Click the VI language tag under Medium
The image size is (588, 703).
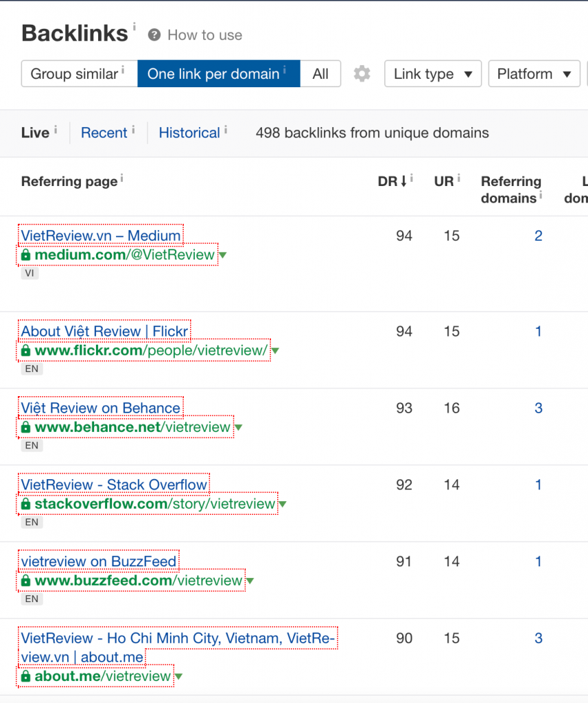30,273
